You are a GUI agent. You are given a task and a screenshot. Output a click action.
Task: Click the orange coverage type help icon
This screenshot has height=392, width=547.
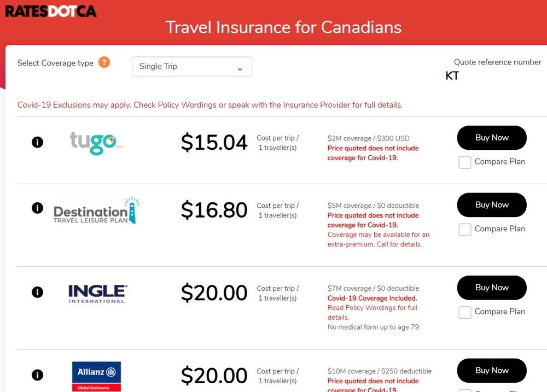click(104, 62)
